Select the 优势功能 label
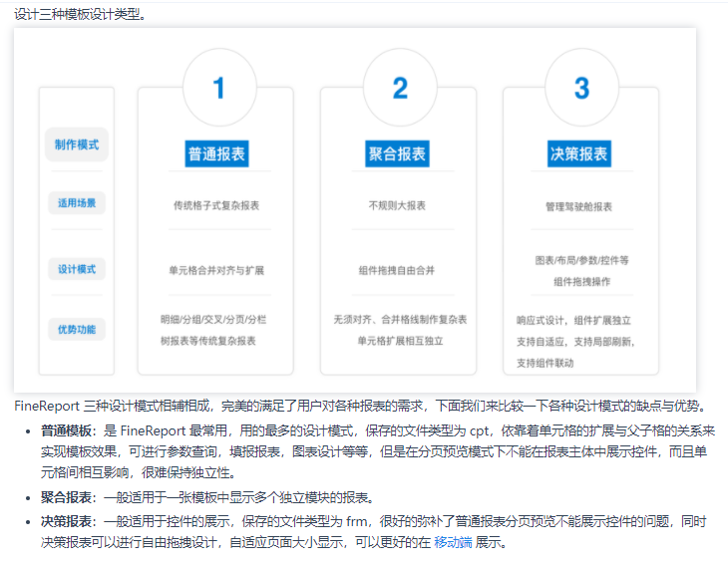728x568 pixels. [x=77, y=330]
